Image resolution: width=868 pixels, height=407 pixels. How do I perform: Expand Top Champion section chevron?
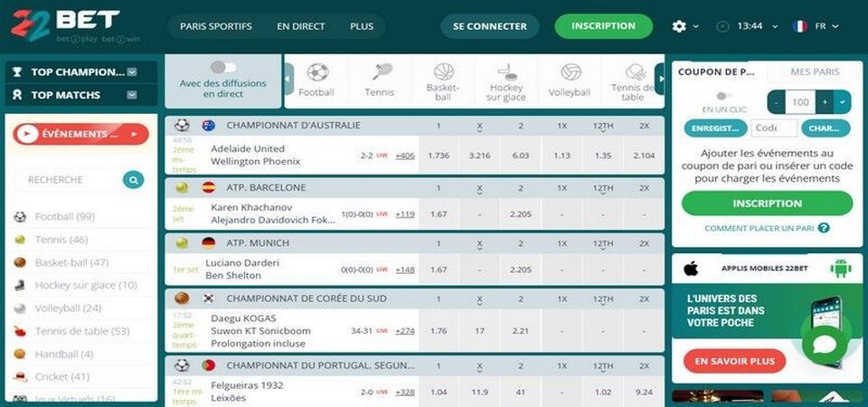(132, 72)
